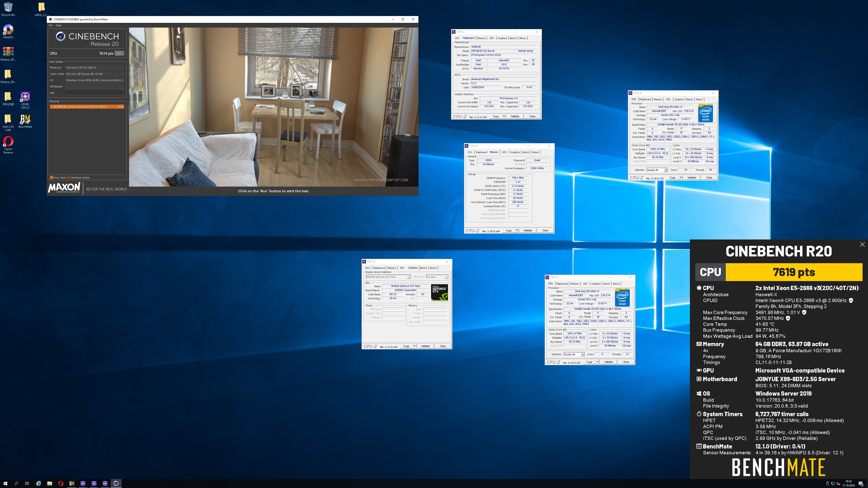
Task: Click Close in Socket #2 CPU-Z window
Action: (x=626, y=362)
